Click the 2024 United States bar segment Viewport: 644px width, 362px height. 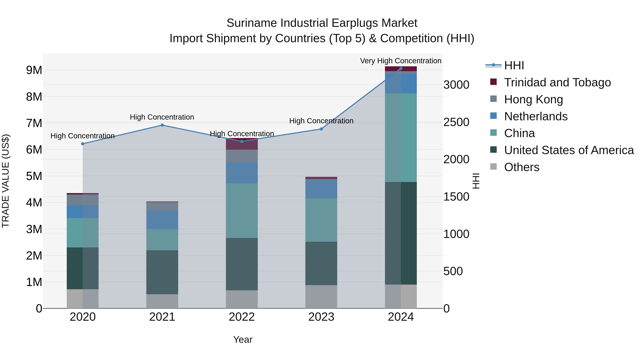click(401, 233)
